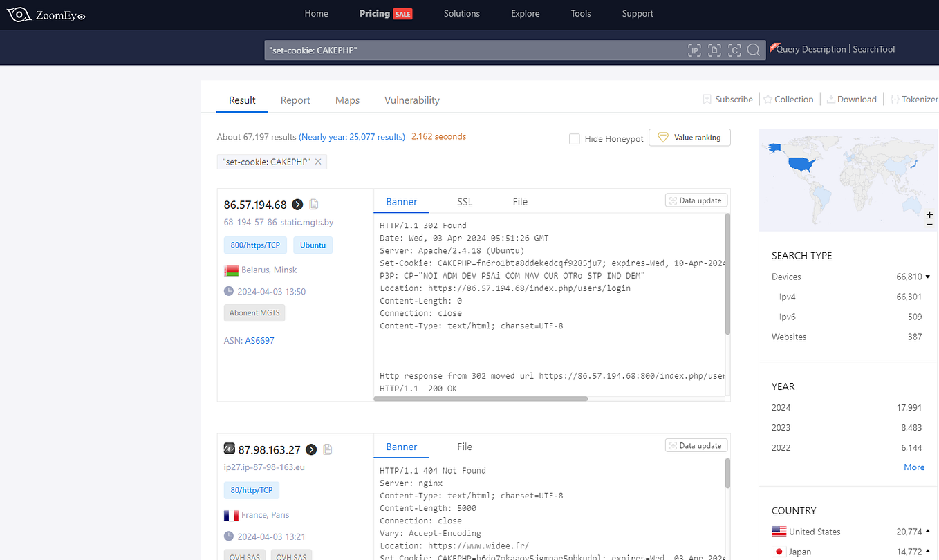Select the cyberspace search 'C' icon

point(734,50)
